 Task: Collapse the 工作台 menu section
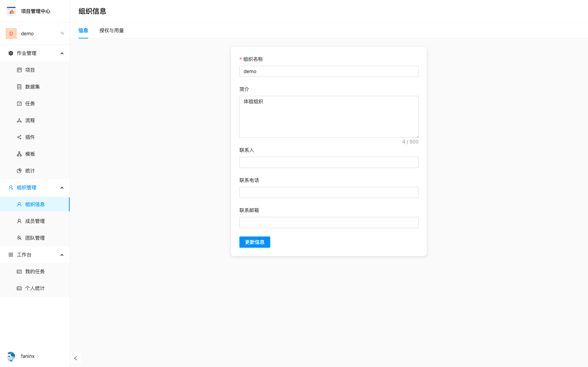coord(62,255)
